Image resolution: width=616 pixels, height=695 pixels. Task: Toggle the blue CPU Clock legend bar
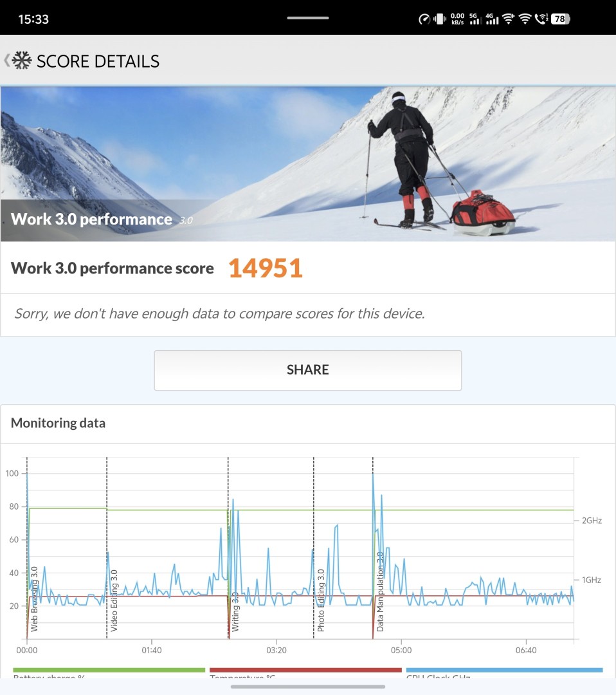pyautogui.click(x=504, y=671)
